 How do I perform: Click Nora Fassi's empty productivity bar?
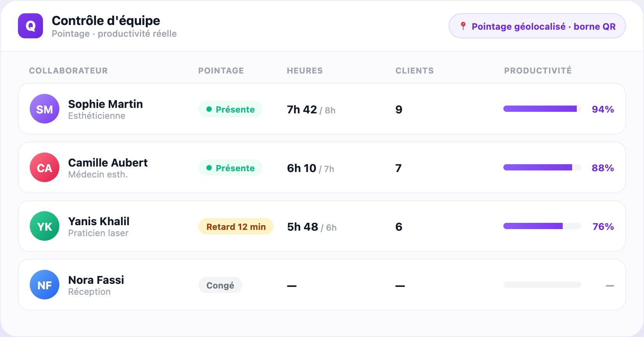pos(542,285)
